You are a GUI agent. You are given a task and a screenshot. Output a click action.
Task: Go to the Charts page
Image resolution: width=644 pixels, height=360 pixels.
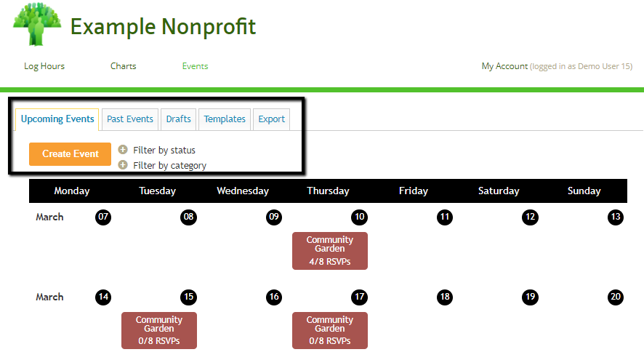(x=124, y=66)
